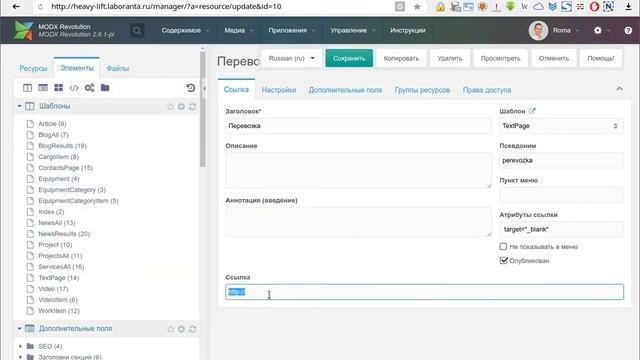This screenshot has height=360, width=640.
Task: Open Russian (ru) language dropdown
Action: [291, 58]
